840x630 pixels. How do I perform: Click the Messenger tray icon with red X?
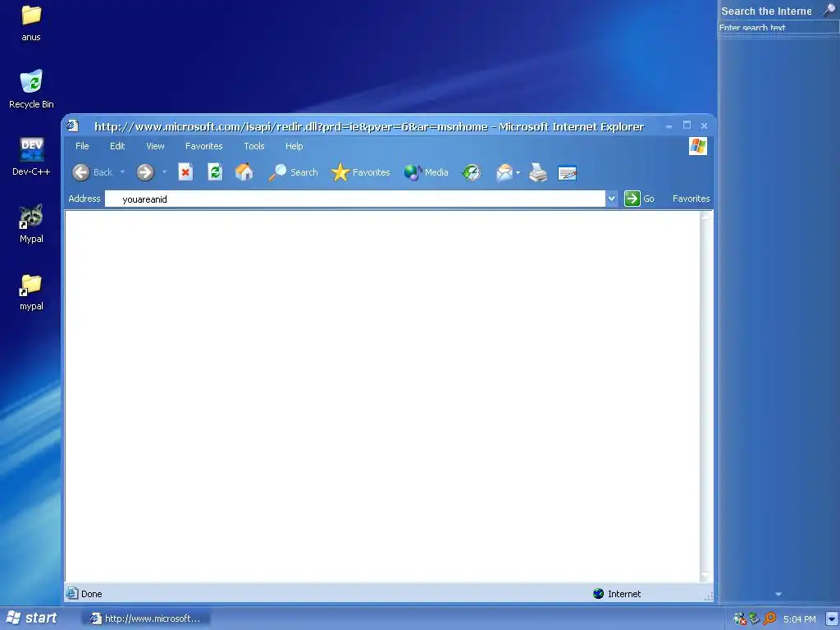pos(739,619)
